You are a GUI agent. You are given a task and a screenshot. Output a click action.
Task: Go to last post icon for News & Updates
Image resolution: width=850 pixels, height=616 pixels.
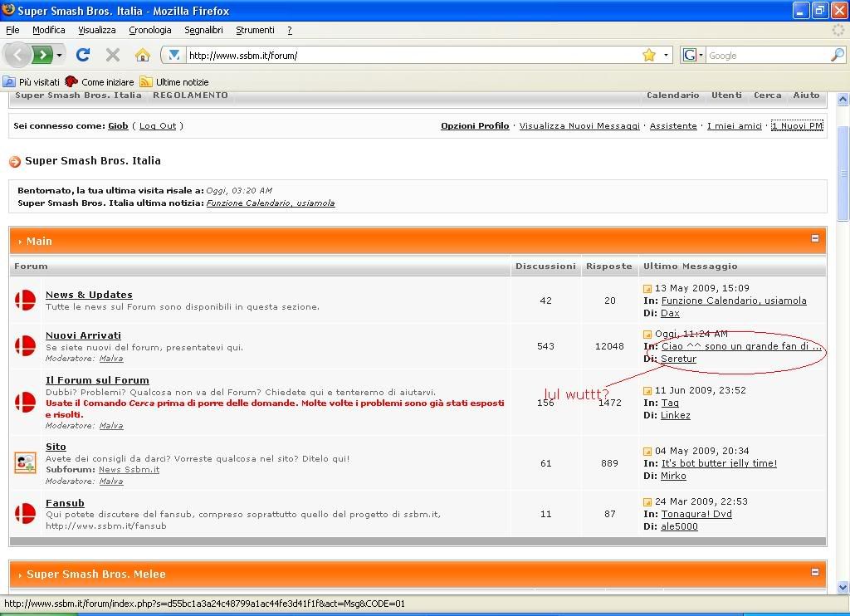(x=647, y=288)
